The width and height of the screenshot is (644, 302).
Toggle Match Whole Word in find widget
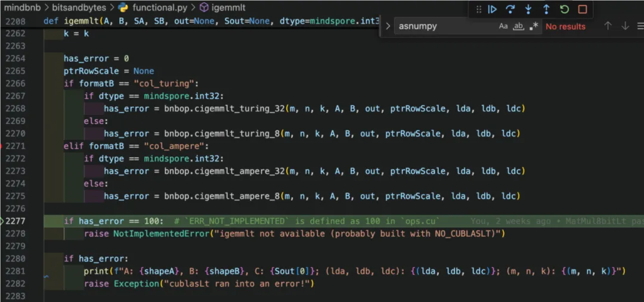[518, 26]
